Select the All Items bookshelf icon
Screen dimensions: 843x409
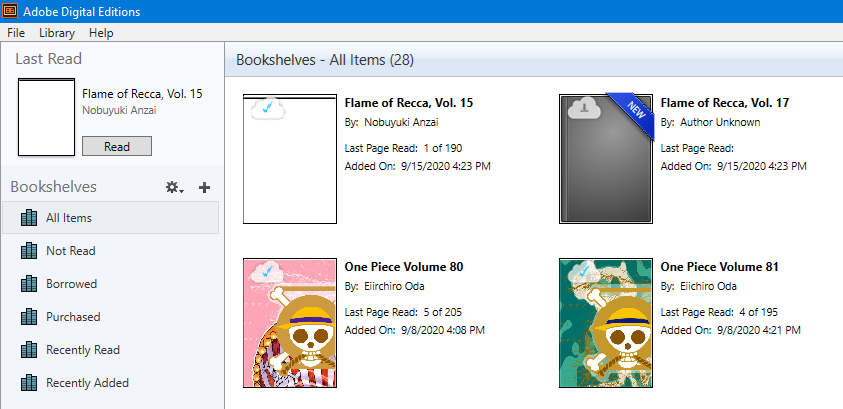click(x=28, y=217)
